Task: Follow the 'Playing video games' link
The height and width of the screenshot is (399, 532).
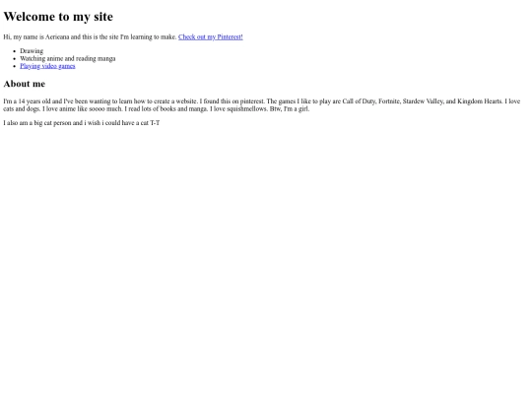Action: point(47,66)
